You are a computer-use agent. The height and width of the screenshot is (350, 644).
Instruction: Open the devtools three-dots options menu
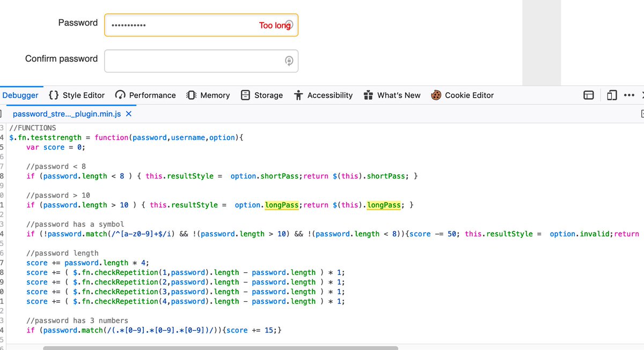630,95
